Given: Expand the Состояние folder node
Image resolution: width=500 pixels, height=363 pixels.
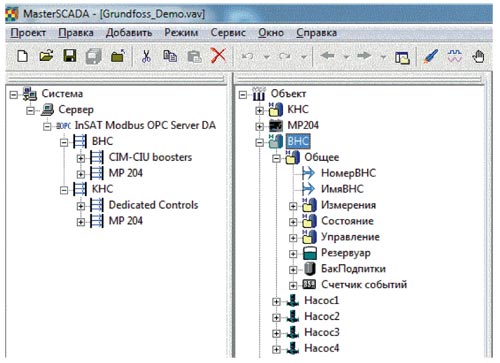Looking at the screenshot, I should tap(293, 222).
